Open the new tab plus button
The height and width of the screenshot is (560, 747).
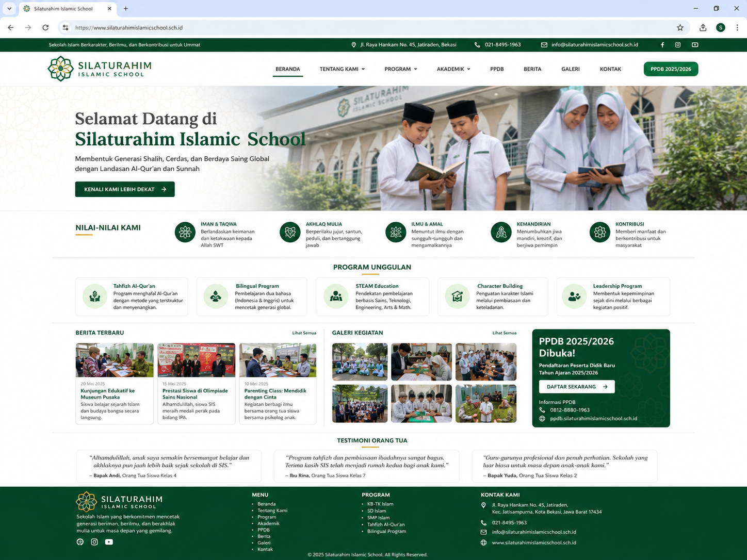[126, 9]
